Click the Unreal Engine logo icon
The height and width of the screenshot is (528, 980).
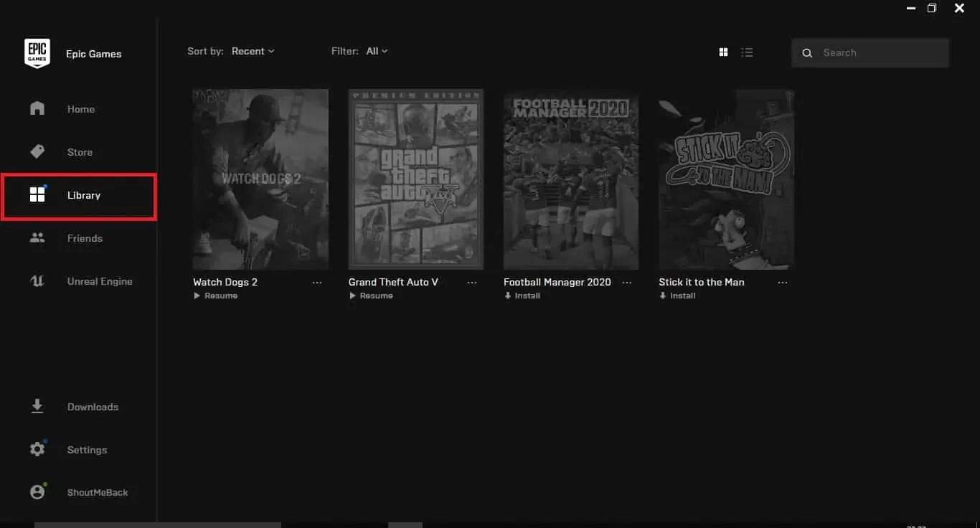[37, 281]
